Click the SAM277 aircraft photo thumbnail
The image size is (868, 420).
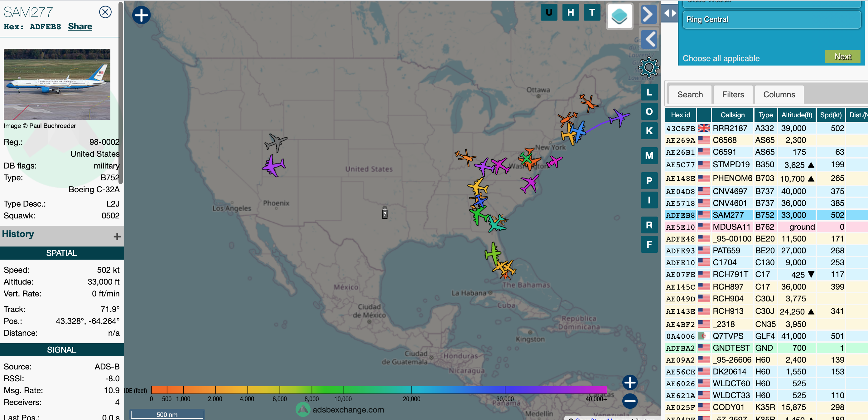(x=57, y=84)
